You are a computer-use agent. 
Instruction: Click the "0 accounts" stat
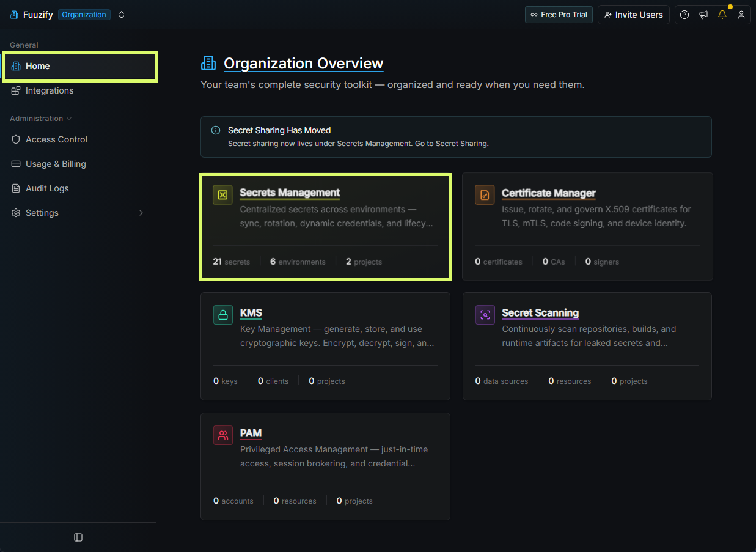coord(233,501)
